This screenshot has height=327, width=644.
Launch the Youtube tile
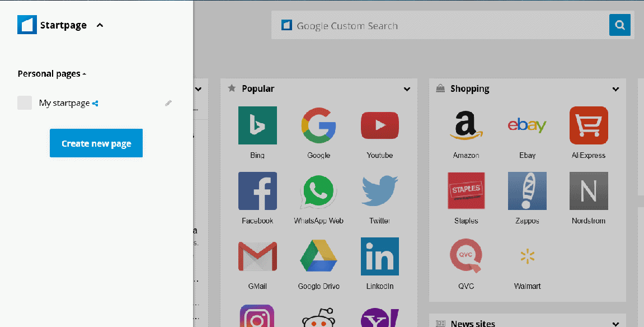(x=379, y=125)
